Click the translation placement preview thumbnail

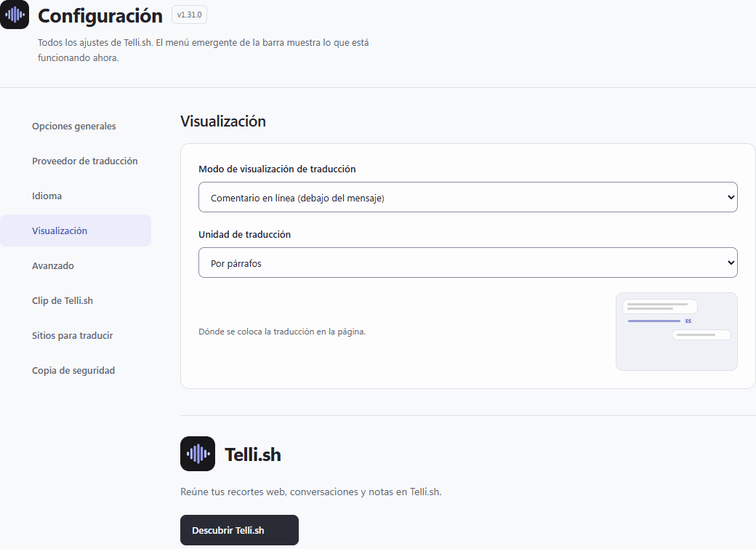677,332
